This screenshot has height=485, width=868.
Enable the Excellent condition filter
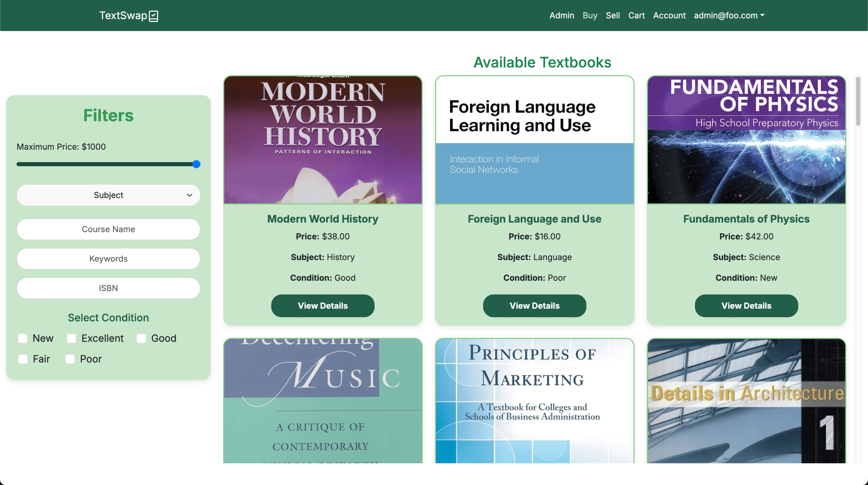(x=71, y=338)
